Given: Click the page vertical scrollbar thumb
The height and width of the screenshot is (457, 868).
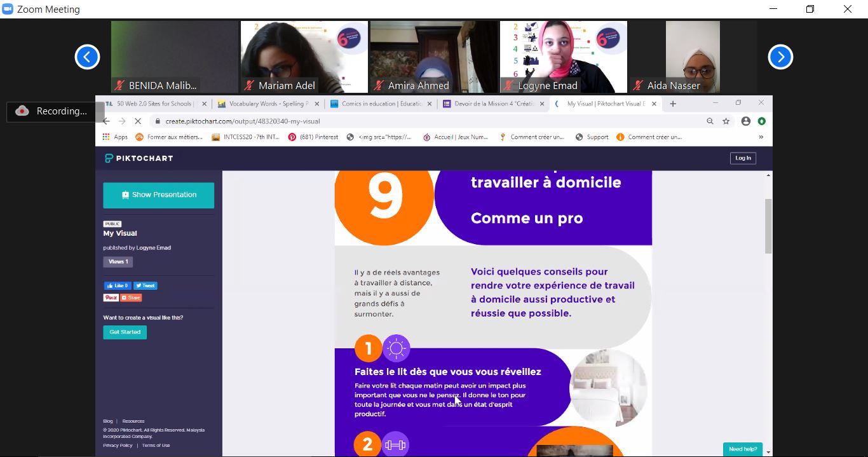Looking at the screenshot, I should click(768, 226).
